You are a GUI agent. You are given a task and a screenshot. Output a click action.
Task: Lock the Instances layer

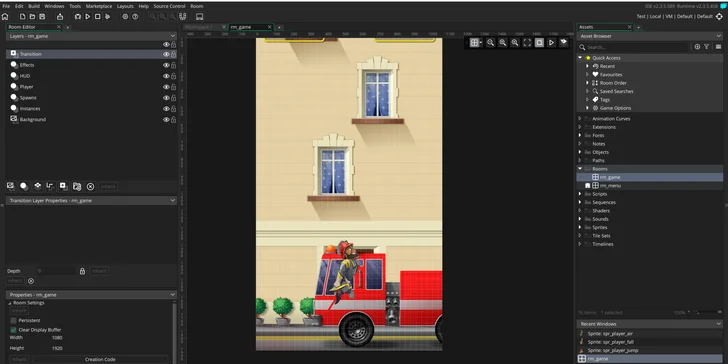173,109
